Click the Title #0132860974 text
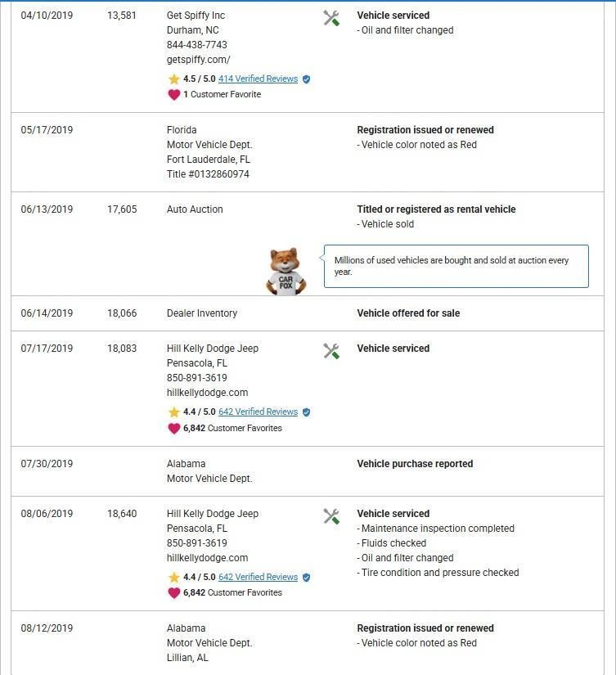 point(208,174)
